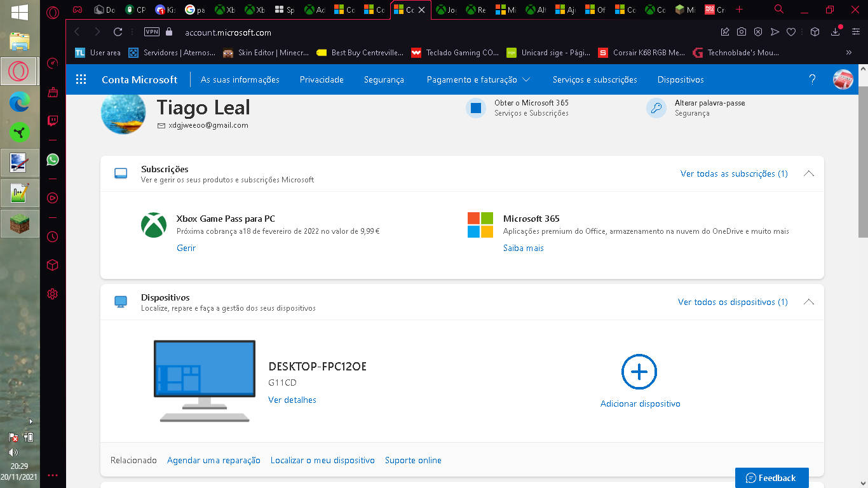This screenshot has width=868, height=488.
Task: Expand the Pagamento e faturação dropdown
Action: coord(478,79)
